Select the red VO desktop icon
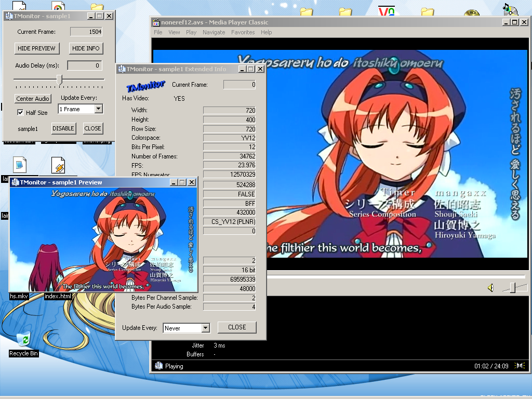This screenshot has width=532, height=399. click(387, 11)
